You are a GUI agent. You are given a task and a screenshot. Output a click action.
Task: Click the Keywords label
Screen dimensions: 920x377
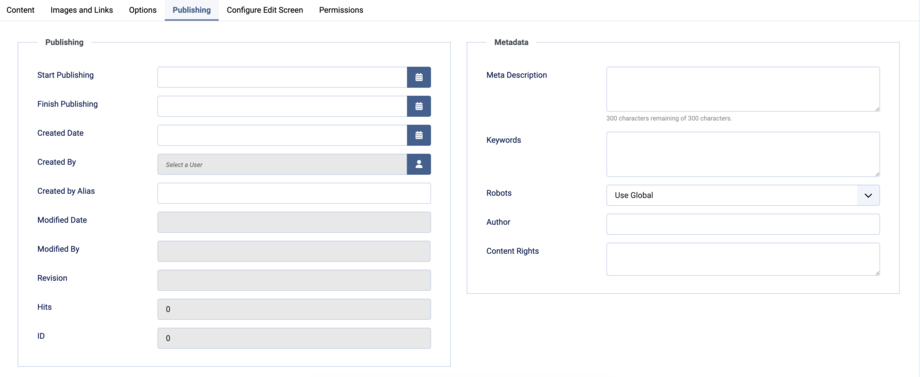pos(503,140)
